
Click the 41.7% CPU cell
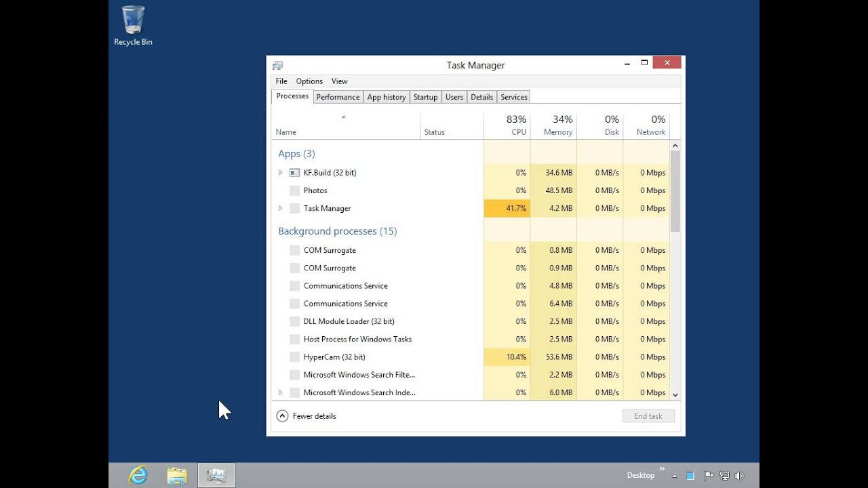point(507,208)
